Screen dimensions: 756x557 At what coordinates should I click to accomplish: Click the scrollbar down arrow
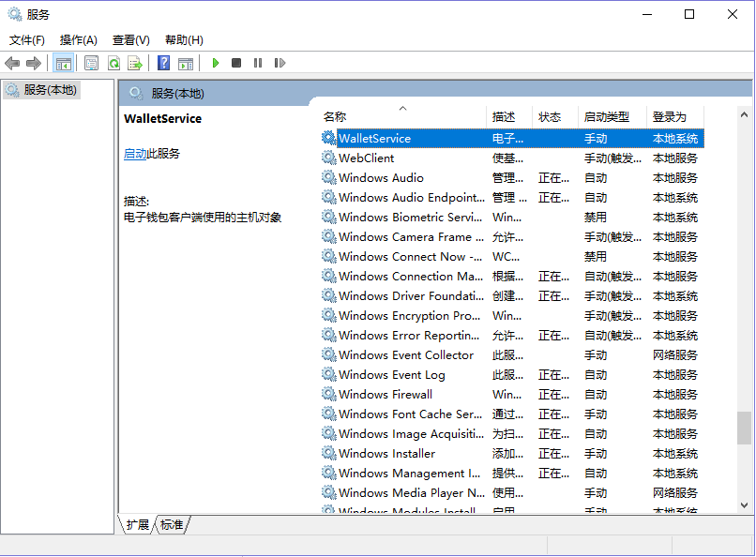point(744,505)
